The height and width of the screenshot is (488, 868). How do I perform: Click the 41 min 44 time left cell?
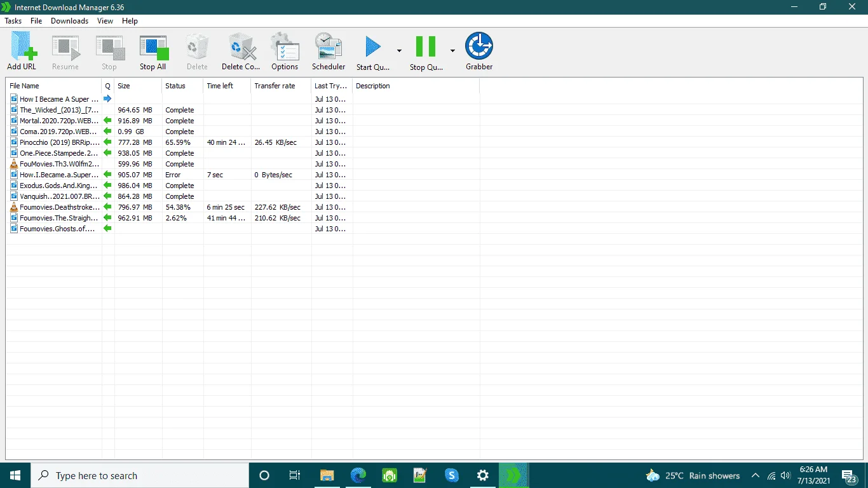tap(226, 218)
